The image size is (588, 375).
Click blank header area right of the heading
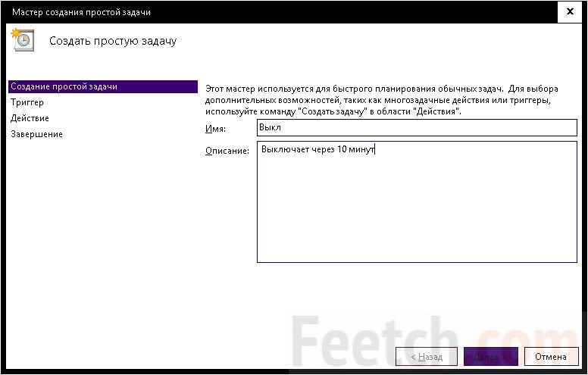click(x=379, y=41)
